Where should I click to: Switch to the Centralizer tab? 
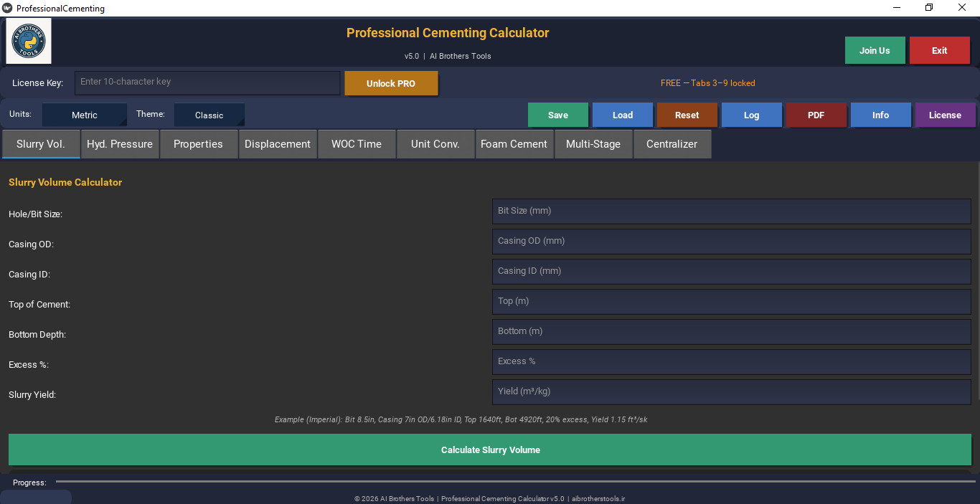(x=672, y=144)
